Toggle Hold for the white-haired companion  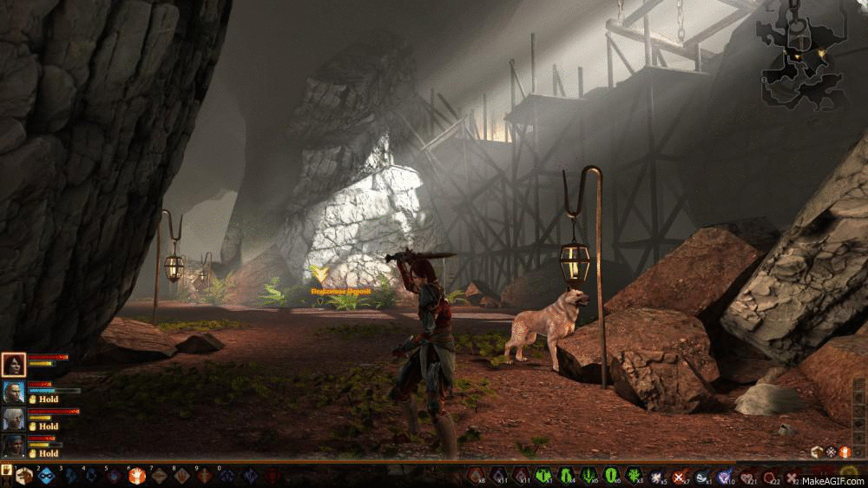pos(43,426)
